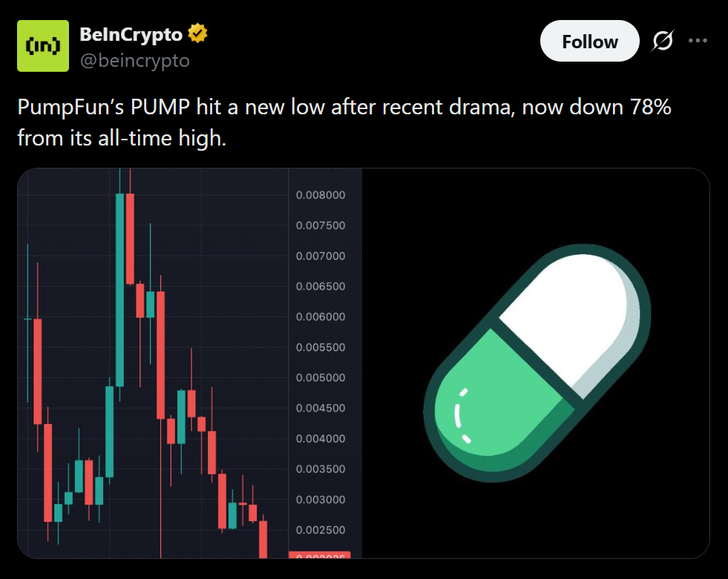The image size is (728, 579).
Task: Click the 0.002500 price axis label
Action: [320, 530]
